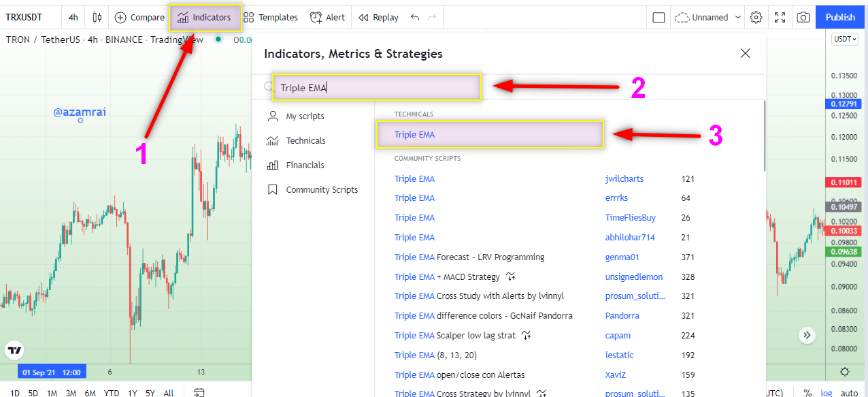Toggle percent scale
Screen dimensions: 868x397
pos(807,393)
